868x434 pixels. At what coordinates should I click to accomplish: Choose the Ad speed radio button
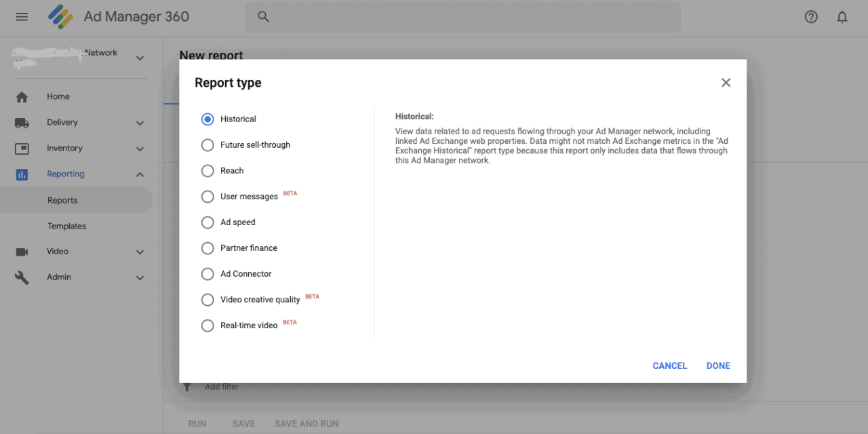click(208, 222)
